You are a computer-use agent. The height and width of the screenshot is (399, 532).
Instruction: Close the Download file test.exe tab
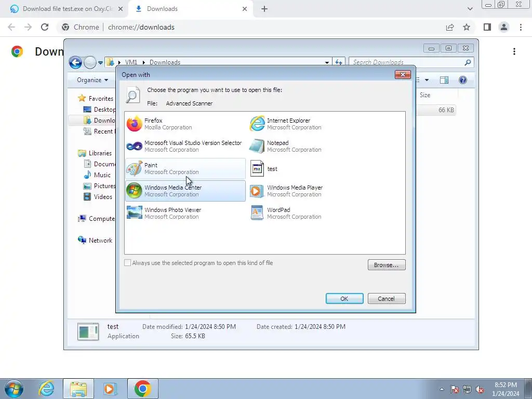tap(120, 9)
